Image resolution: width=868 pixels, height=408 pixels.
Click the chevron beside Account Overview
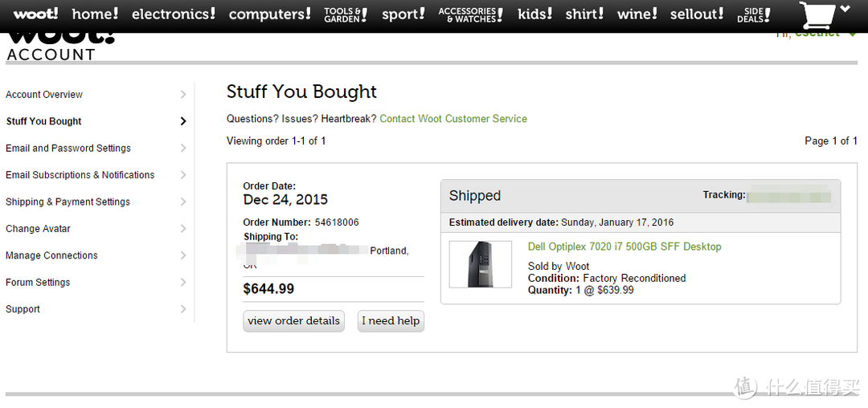click(183, 95)
